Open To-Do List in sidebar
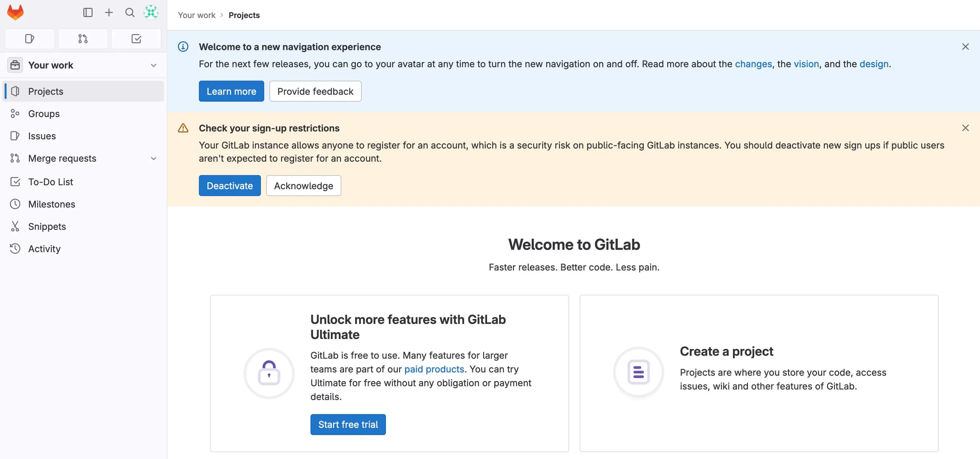Viewport: 980px width, 459px height. [x=83, y=182]
